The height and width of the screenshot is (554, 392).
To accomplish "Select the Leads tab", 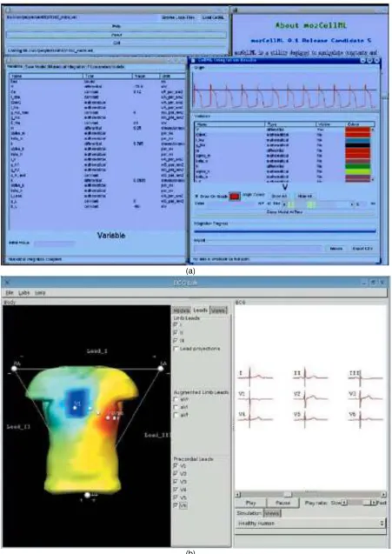I will (200, 310).
